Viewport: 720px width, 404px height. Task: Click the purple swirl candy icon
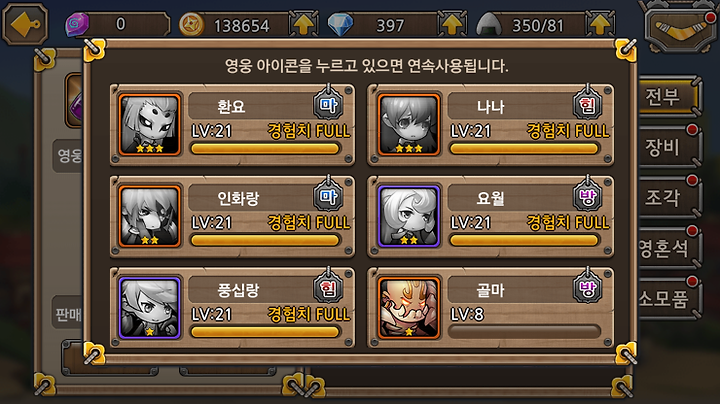click(77, 24)
